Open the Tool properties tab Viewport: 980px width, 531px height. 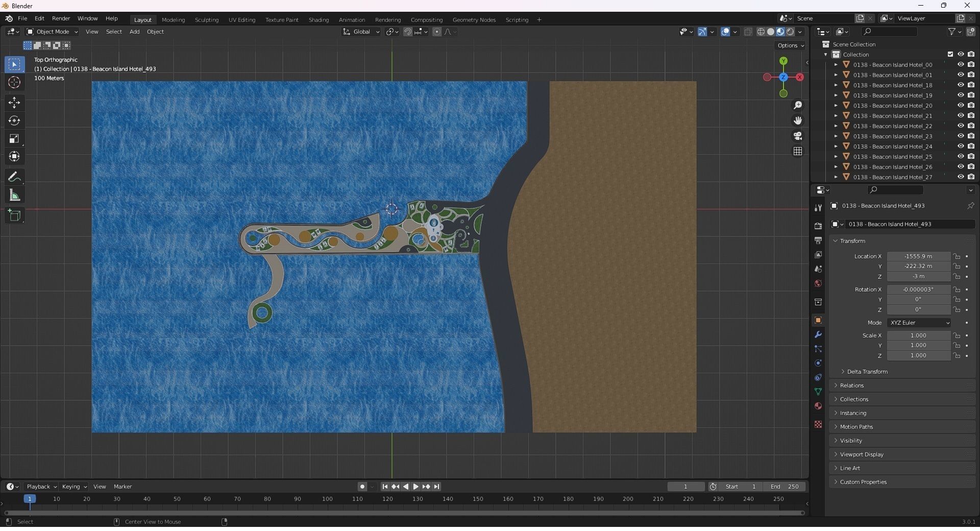pyautogui.click(x=818, y=208)
